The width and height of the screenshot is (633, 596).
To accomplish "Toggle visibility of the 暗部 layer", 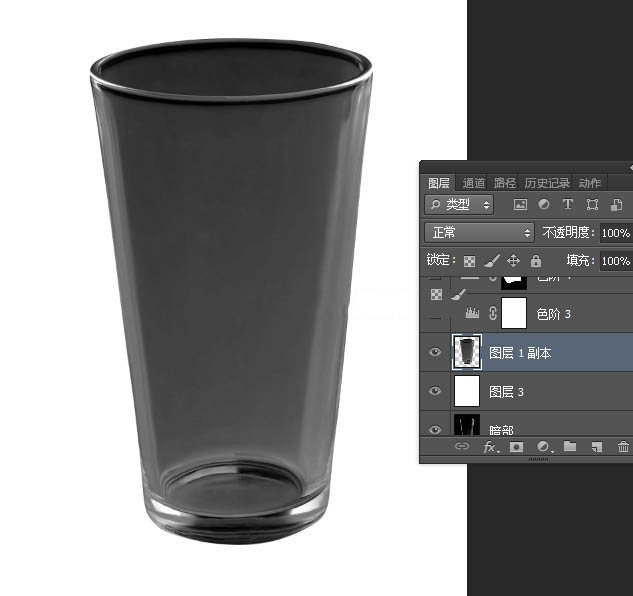I will (x=435, y=429).
